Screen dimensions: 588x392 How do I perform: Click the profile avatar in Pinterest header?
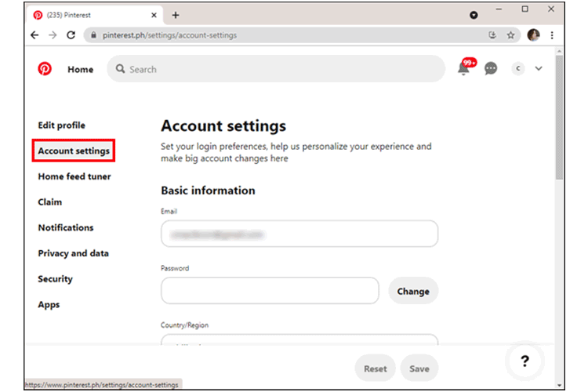tap(517, 69)
